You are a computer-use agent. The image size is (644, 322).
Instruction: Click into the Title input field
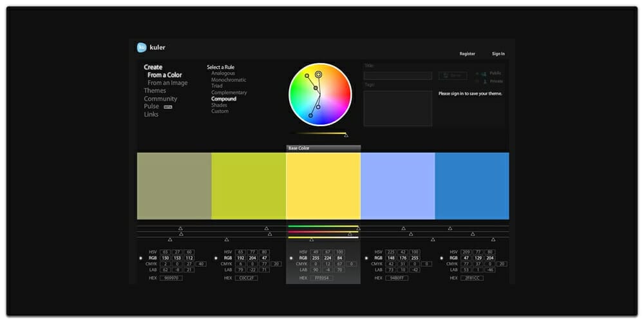coord(398,75)
